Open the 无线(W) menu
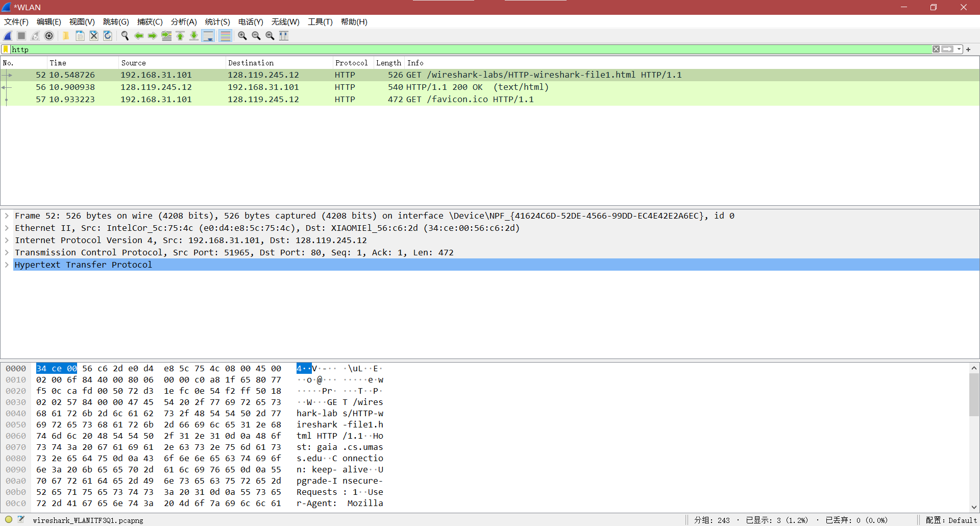The height and width of the screenshot is (526, 980). coord(285,22)
